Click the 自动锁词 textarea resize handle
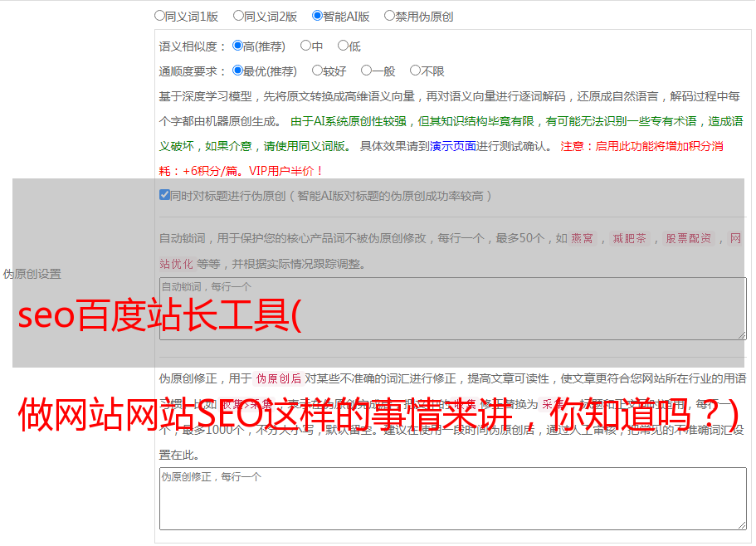Screen dimensions: 756x546 [x=742, y=335]
